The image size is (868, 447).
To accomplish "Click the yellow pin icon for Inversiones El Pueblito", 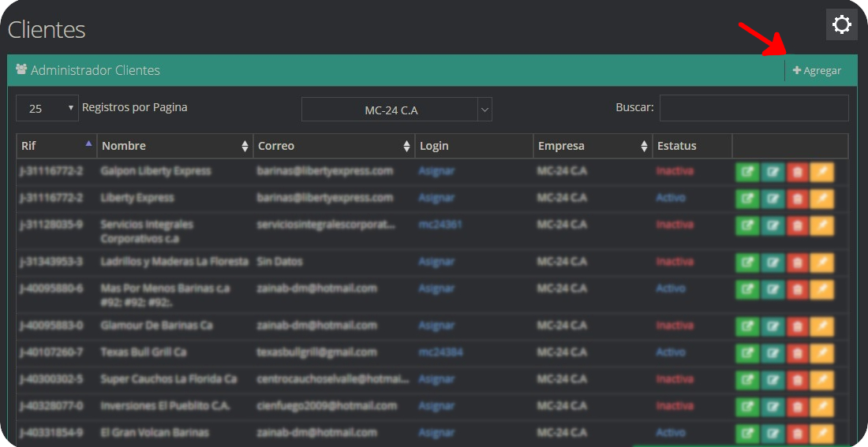I will [x=821, y=406].
